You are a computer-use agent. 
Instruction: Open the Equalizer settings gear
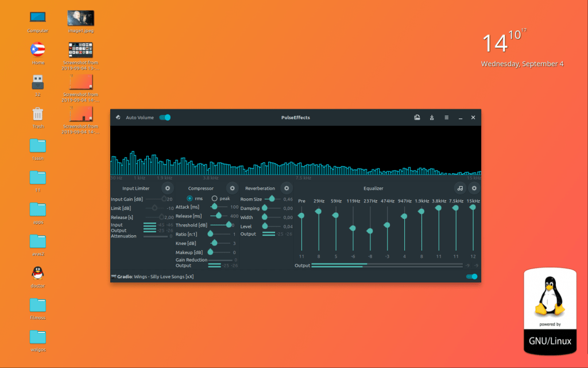pos(474,188)
